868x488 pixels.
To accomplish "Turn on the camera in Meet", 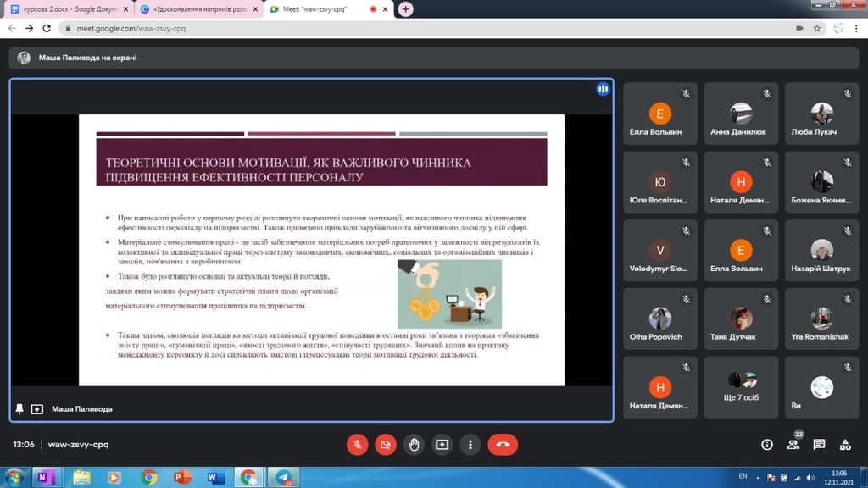I will coord(386,445).
